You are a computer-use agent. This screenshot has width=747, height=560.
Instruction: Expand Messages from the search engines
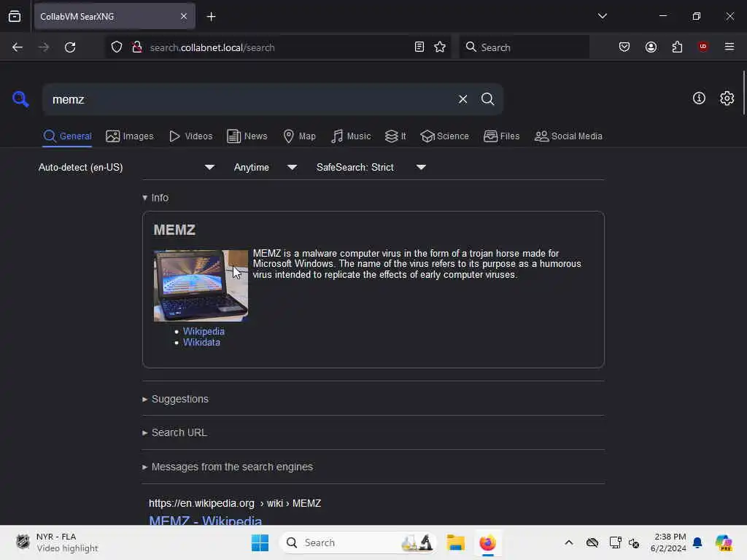tap(228, 467)
